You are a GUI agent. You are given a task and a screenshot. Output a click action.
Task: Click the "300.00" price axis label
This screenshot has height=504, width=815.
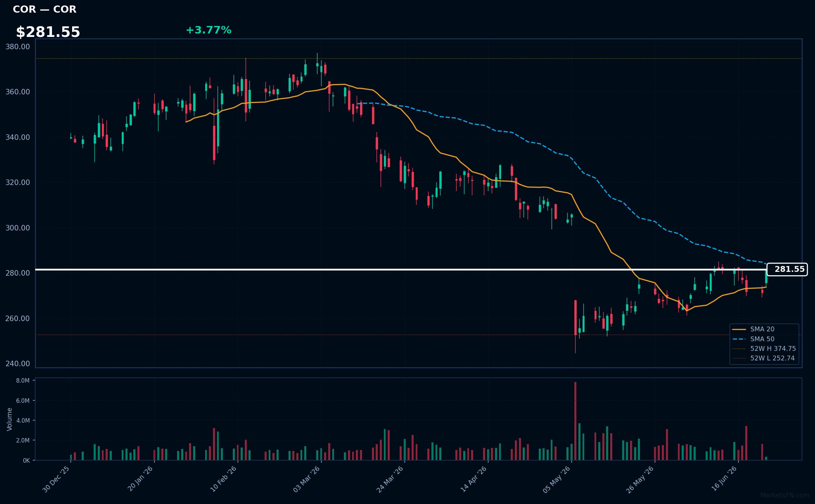18,228
